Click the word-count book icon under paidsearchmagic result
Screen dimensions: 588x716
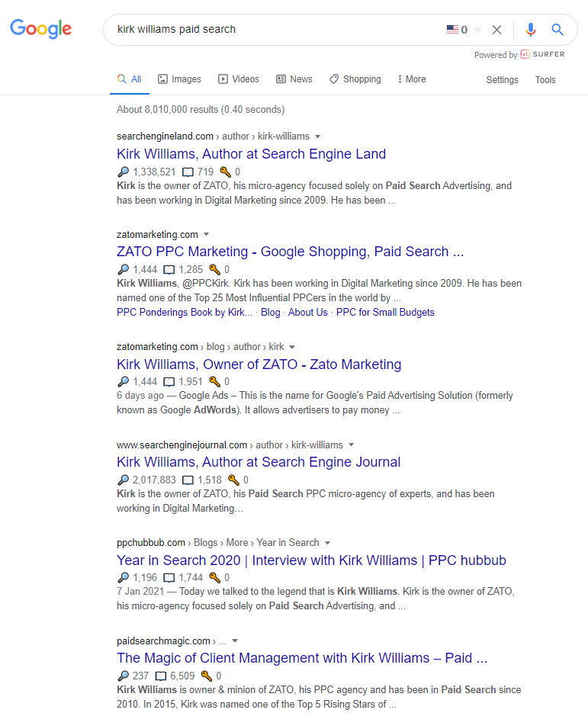pos(161,676)
